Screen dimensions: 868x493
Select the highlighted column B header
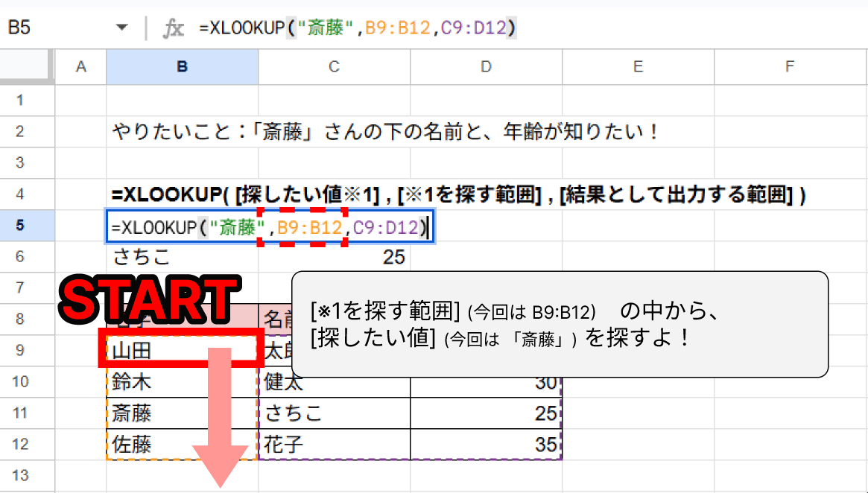pos(183,67)
